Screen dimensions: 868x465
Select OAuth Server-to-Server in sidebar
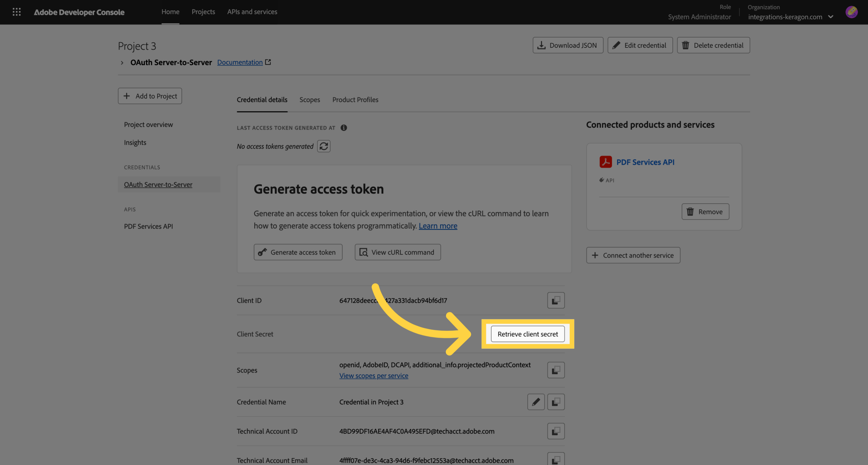pos(169,185)
